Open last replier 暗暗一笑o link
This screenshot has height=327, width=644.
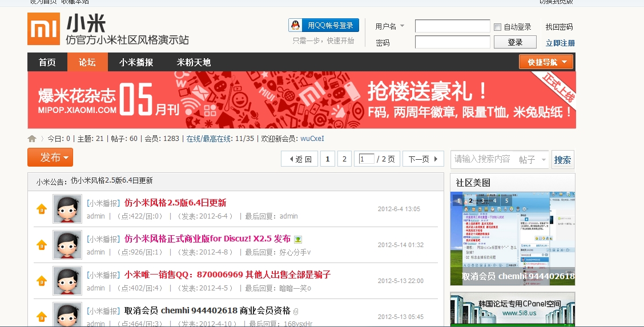click(x=295, y=288)
